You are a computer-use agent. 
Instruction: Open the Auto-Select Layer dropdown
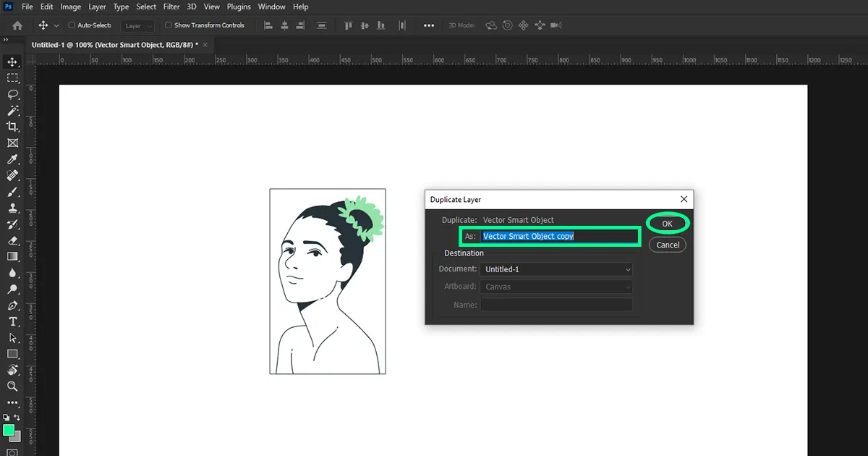(137, 25)
